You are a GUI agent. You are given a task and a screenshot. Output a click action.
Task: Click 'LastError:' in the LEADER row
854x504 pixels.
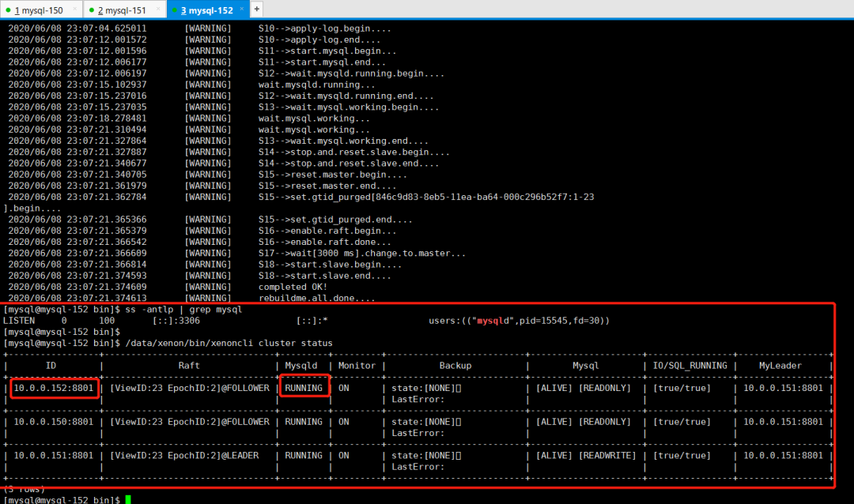point(418,467)
